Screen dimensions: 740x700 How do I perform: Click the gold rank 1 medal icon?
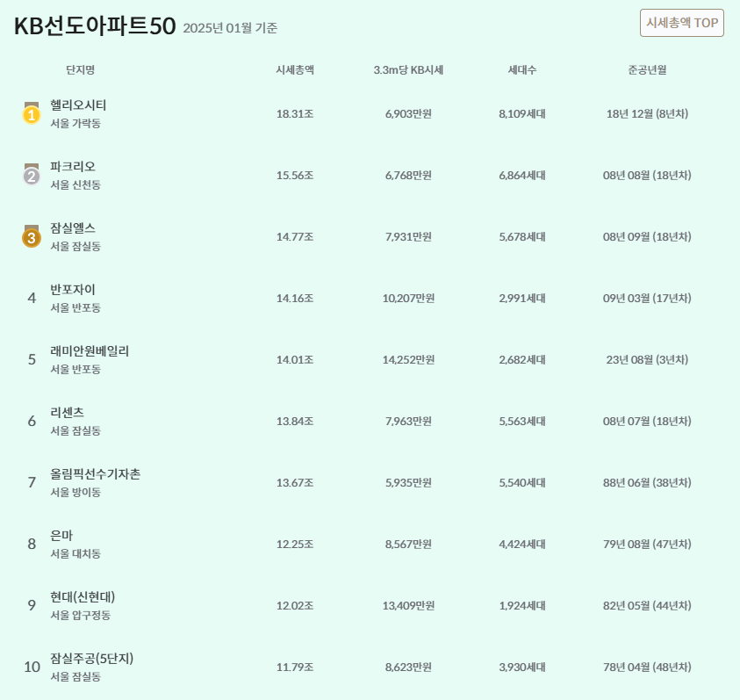click(x=32, y=113)
